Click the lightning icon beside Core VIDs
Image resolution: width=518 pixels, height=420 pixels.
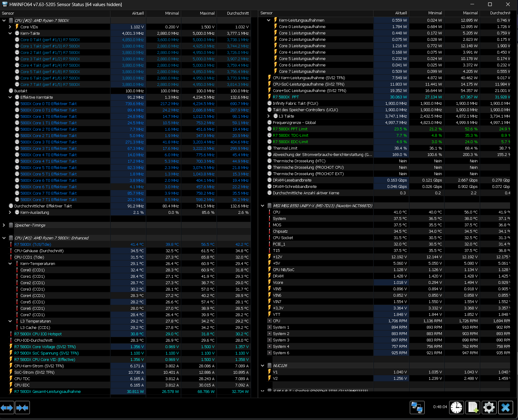coord(17,27)
